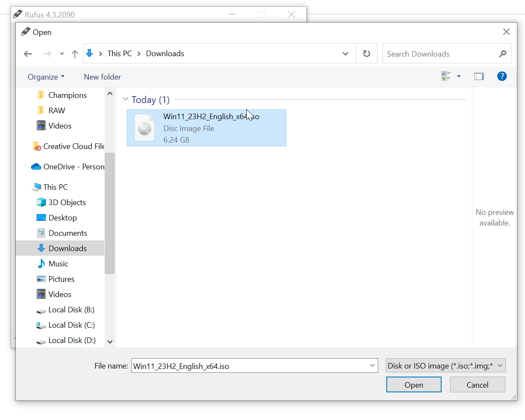The image size is (525, 420).
Task: Select the Win11_23H2_English_x64.iso file
Action: click(x=206, y=128)
